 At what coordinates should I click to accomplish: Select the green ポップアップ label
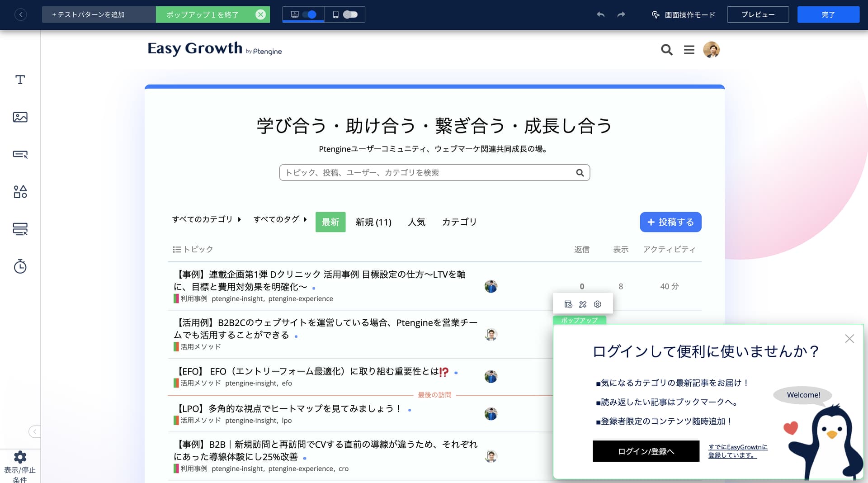click(580, 320)
